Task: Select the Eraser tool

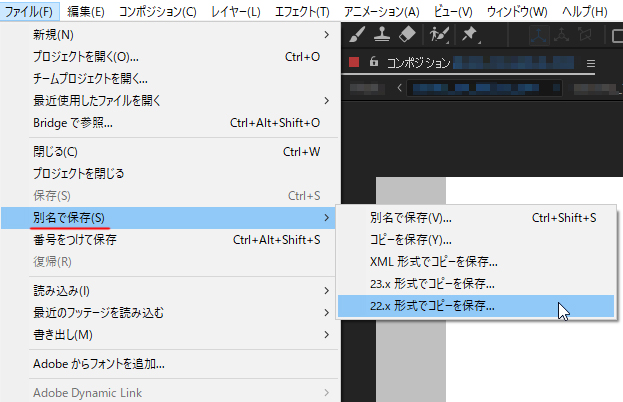Action: (x=406, y=34)
